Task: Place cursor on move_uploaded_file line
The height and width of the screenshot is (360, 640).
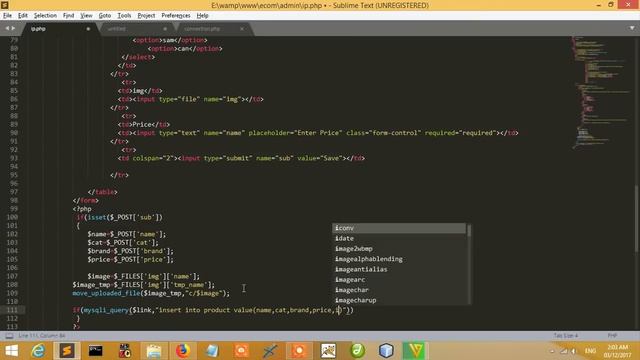Action: (x=151, y=293)
